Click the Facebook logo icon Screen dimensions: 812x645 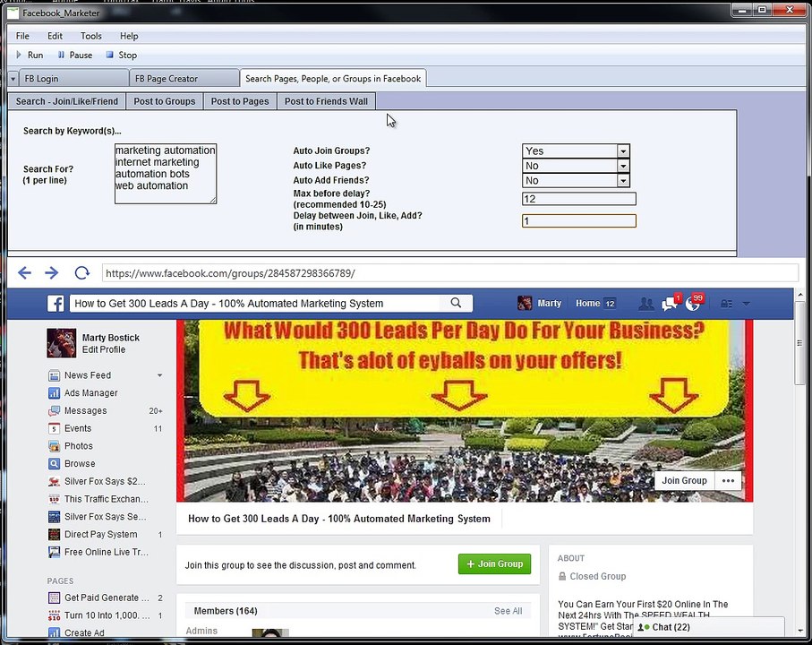tap(56, 303)
